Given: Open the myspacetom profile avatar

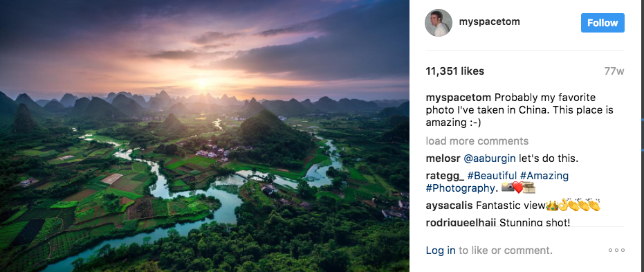Looking at the screenshot, I should pyautogui.click(x=439, y=23).
